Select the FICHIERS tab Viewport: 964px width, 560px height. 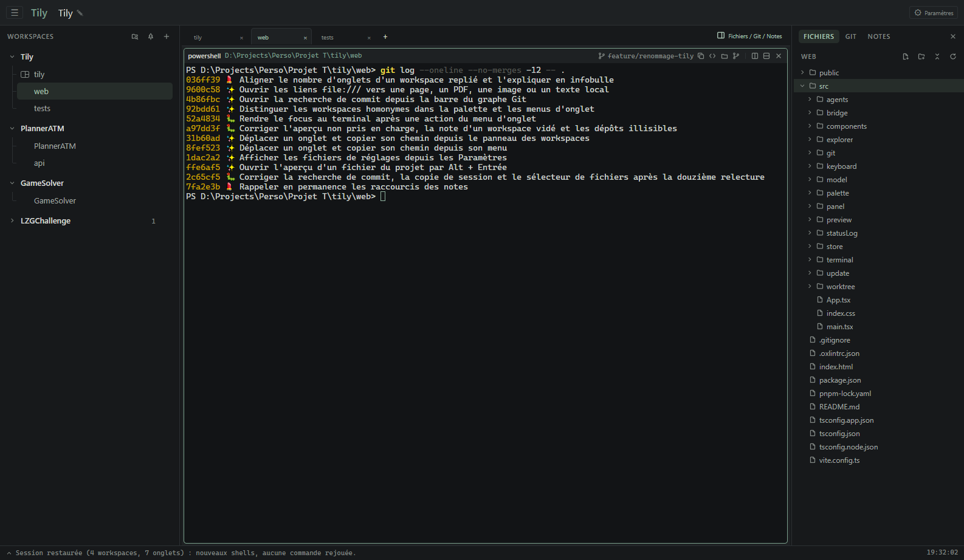click(819, 36)
